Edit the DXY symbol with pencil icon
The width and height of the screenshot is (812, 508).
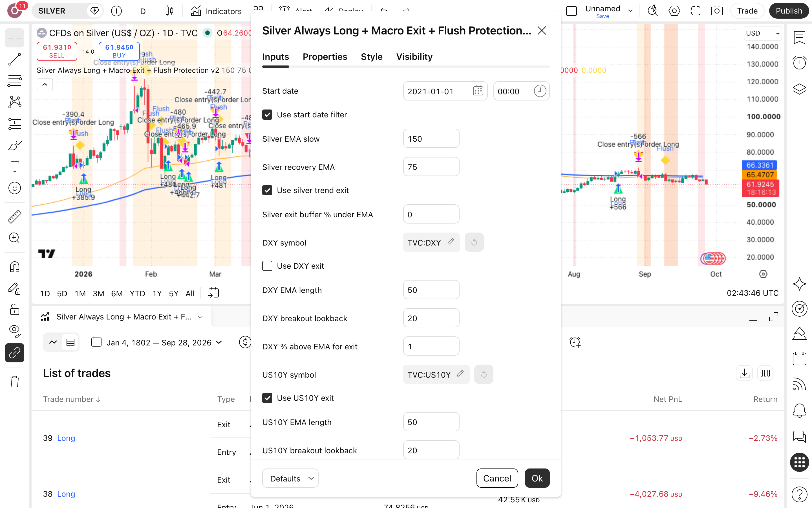click(451, 242)
